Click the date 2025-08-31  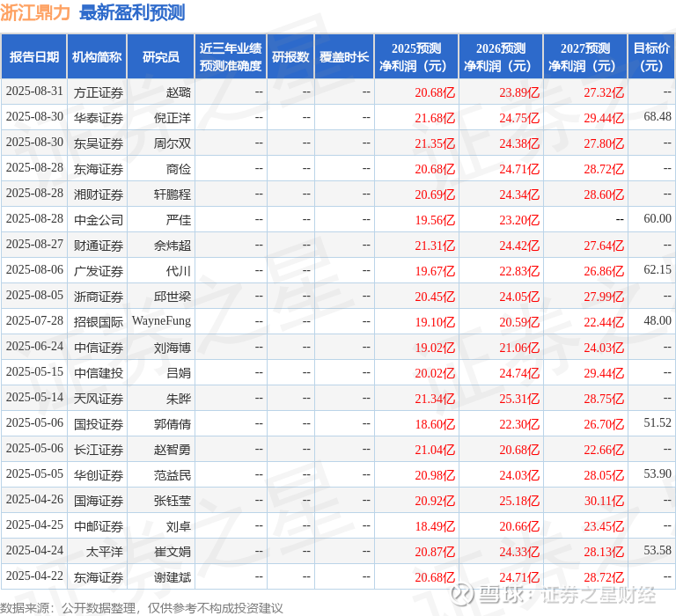coord(34,92)
